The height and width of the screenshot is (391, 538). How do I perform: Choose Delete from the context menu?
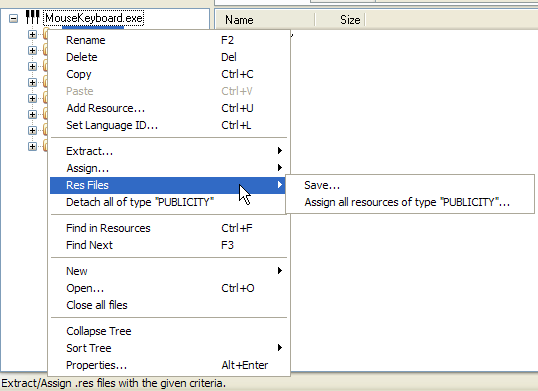(168, 57)
